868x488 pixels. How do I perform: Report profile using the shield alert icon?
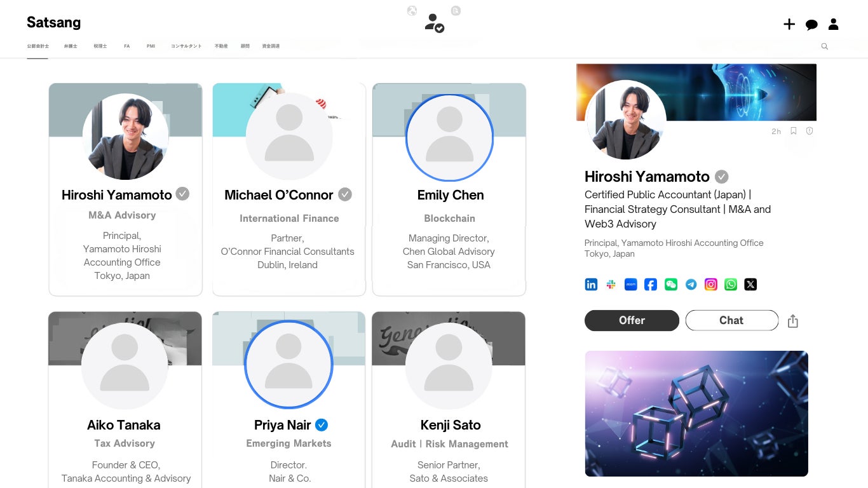coord(810,131)
